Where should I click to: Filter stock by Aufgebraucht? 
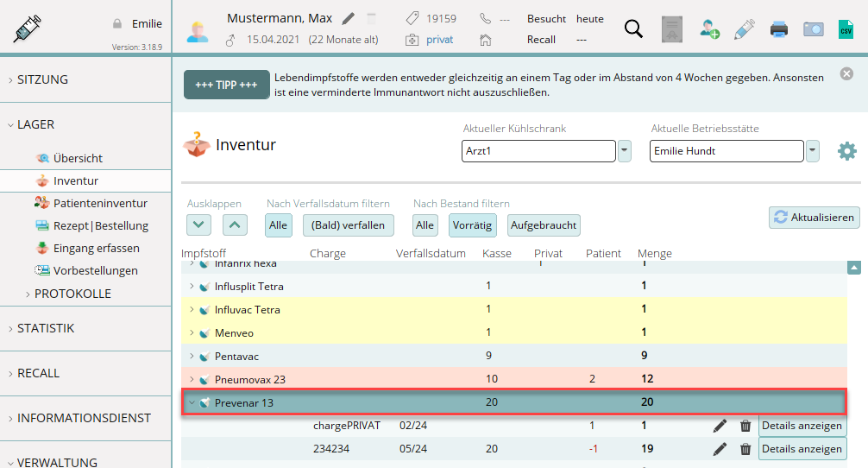[544, 225]
